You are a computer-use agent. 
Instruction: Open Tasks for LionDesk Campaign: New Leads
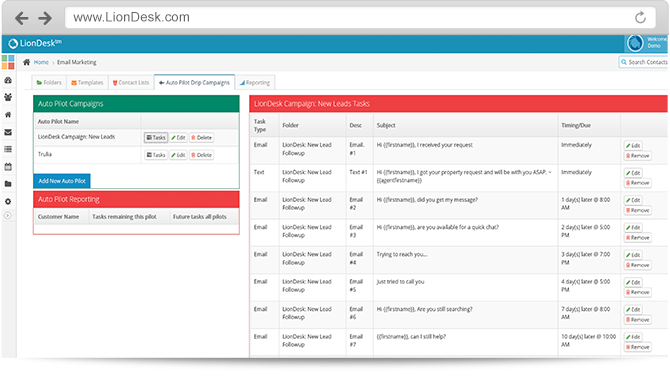click(x=156, y=138)
